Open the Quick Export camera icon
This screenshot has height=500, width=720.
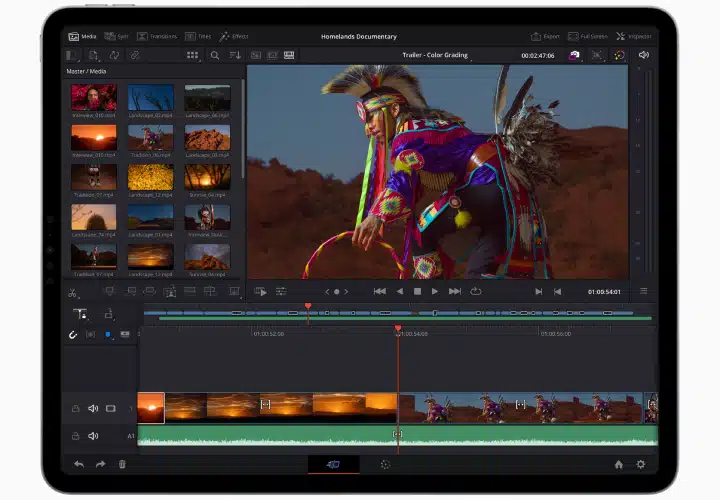coord(574,56)
